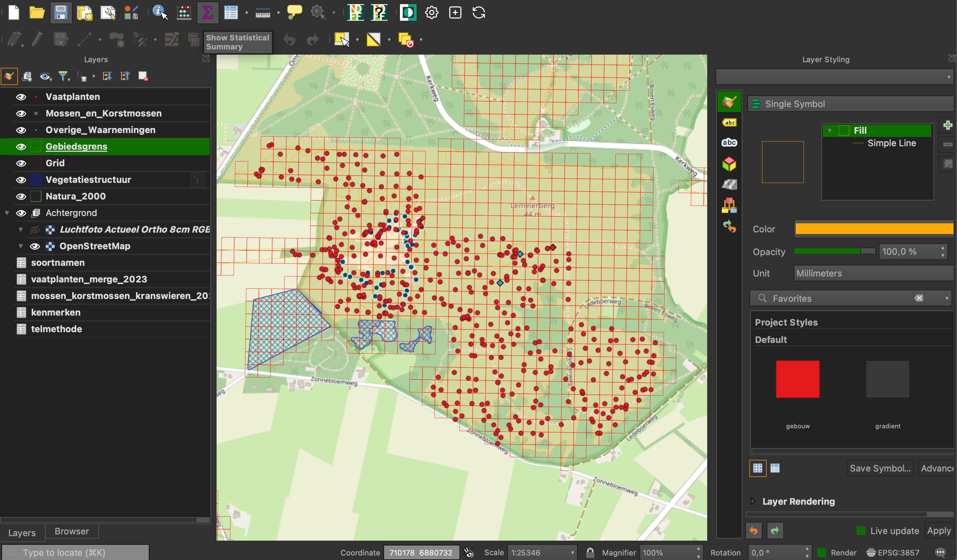Screen dimensions: 957x560
Task: Toggle visibility of the Gebiedsgrens layer
Action: [x=21, y=147]
